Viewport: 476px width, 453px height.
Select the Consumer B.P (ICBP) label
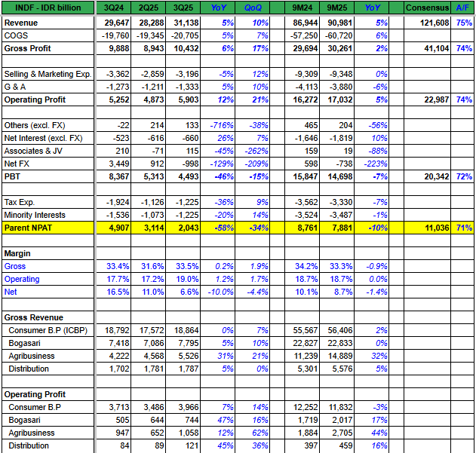tap(48, 330)
